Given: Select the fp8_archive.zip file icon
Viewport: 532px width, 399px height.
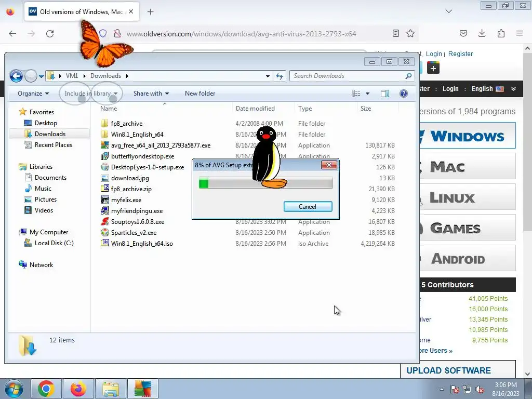Looking at the screenshot, I should pyautogui.click(x=105, y=189).
